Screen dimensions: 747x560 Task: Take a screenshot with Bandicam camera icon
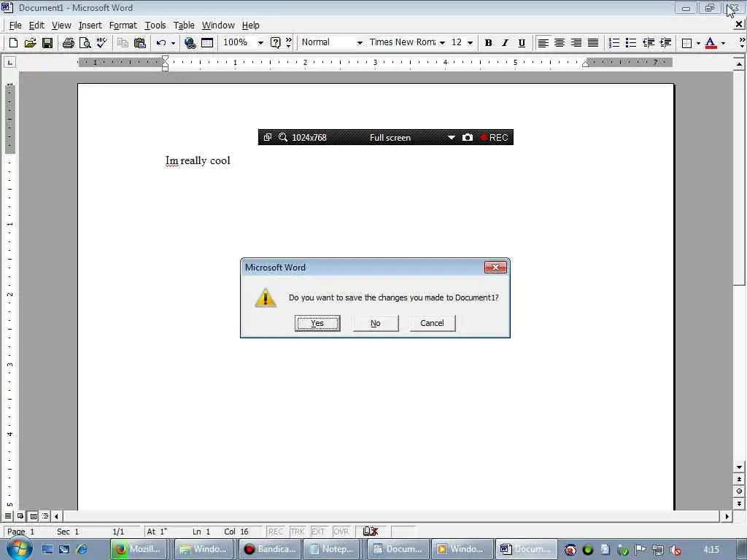[468, 137]
